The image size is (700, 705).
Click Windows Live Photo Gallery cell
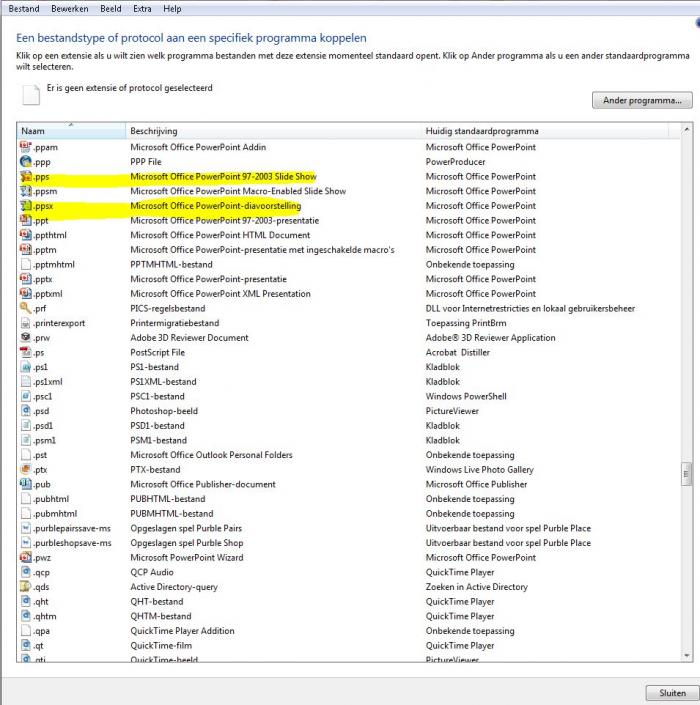tap(479, 469)
